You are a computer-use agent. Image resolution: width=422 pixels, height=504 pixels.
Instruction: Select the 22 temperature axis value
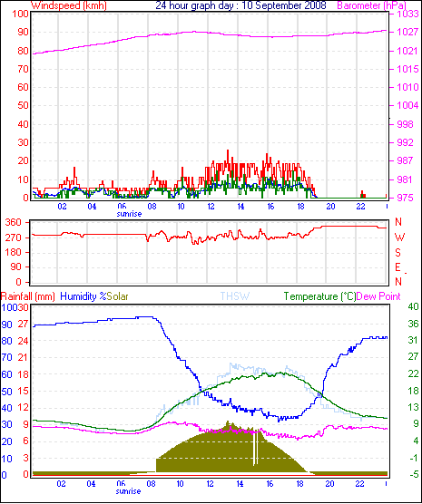pyautogui.click(x=413, y=373)
